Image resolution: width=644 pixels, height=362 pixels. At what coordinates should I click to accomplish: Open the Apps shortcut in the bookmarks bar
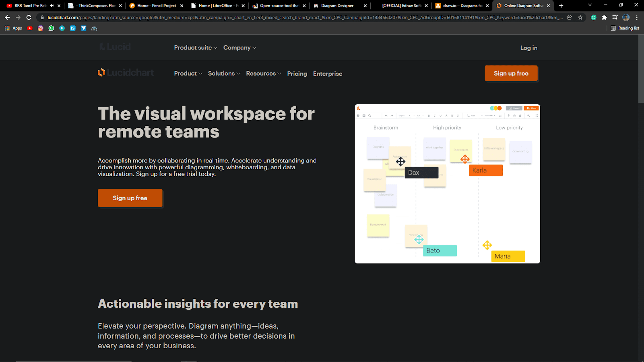pyautogui.click(x=13, y=28)
